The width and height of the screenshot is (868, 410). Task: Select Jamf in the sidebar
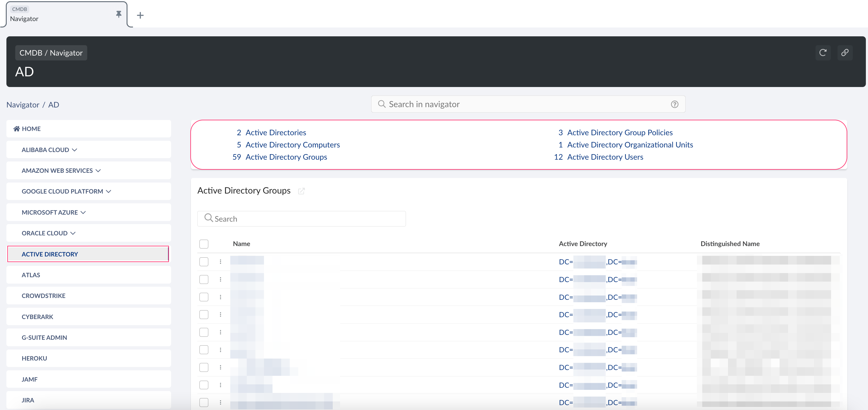click(x=89, y=379)
